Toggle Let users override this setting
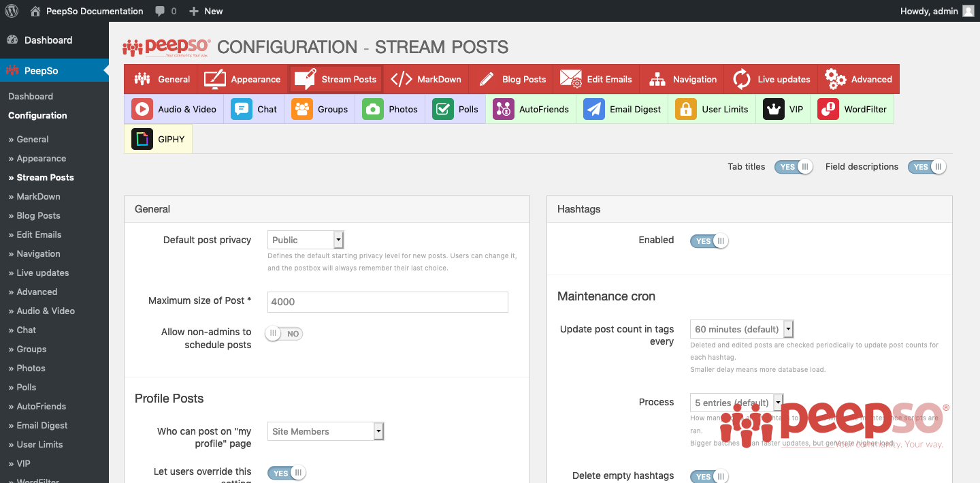980x483 pixels. pos(287,473)
